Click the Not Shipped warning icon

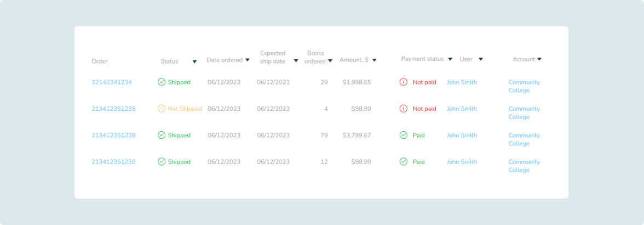click(162, 109)
